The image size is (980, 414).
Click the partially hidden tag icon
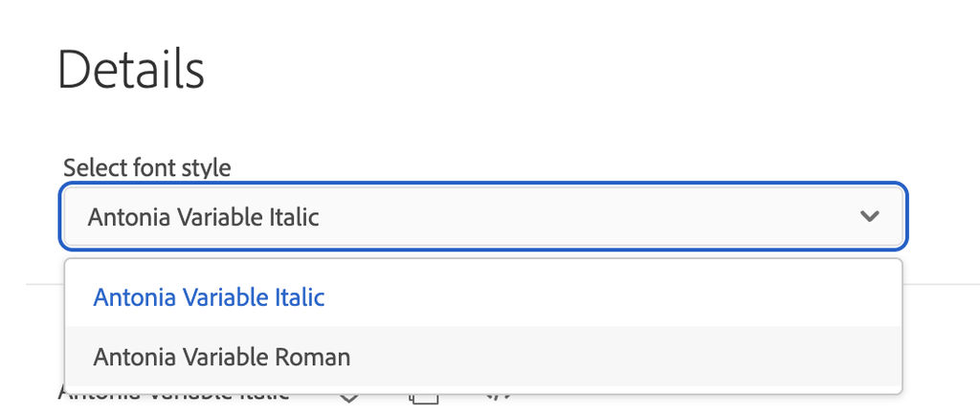(x=349, y=397)
